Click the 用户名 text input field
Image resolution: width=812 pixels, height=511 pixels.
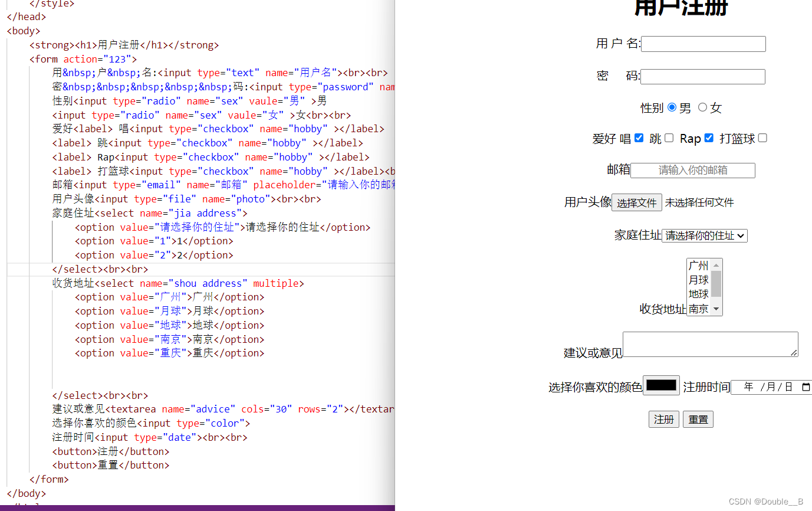tap(703, 44)
